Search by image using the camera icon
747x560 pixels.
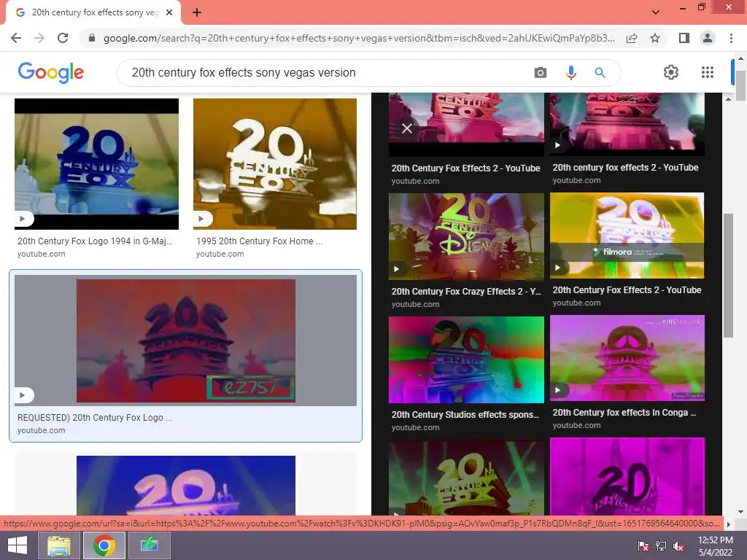541,73
